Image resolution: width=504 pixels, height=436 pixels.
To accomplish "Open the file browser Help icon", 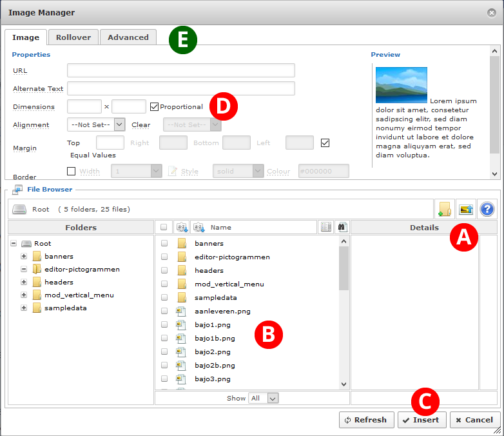I will click(x=487, y=209).
